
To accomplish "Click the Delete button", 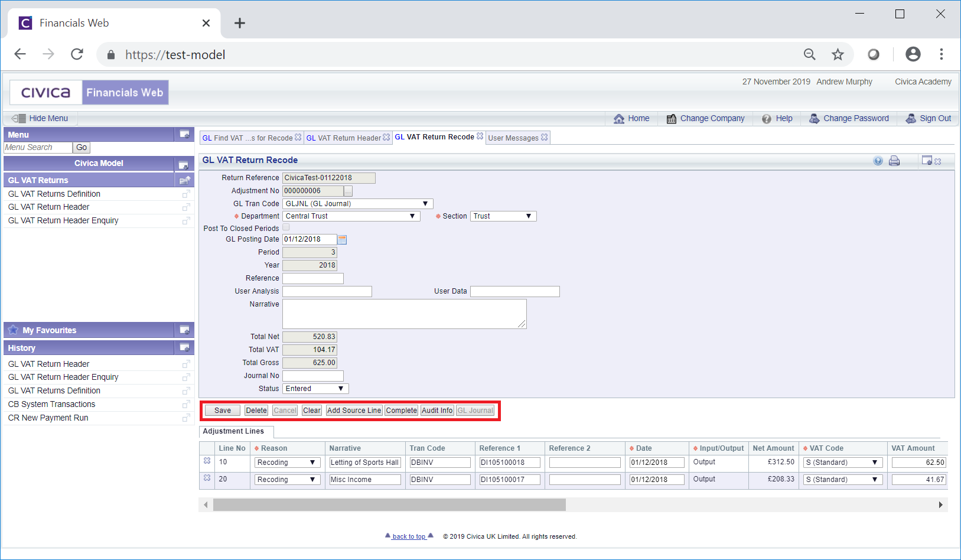I will click(x=256, y=411).
